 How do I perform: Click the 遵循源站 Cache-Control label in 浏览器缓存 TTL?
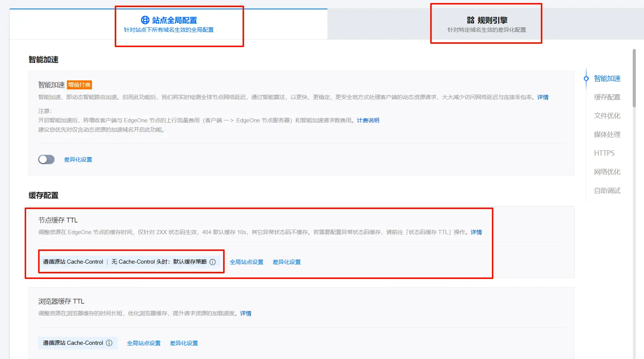click(x=73, y=343)
